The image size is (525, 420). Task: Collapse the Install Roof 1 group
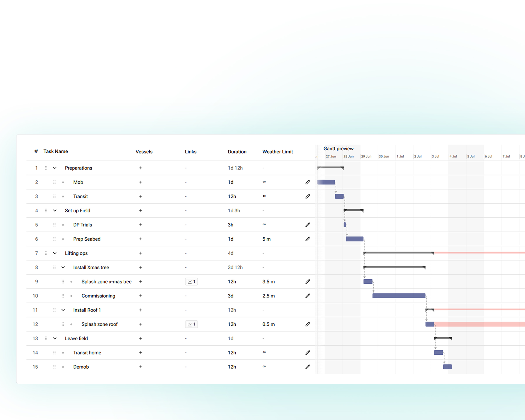tap(63, 310)
